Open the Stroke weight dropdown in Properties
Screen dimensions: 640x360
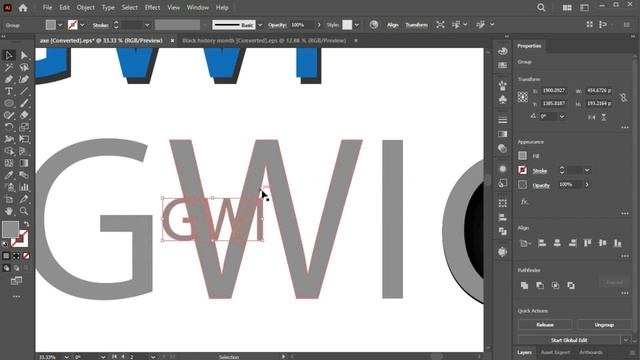[x=587, y=170]
